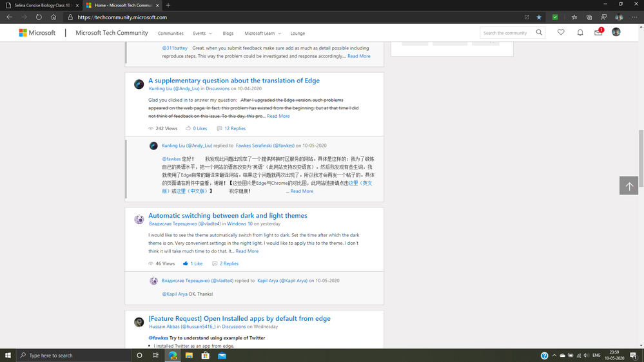Open Feature Request installed apps post

[239, 318]
